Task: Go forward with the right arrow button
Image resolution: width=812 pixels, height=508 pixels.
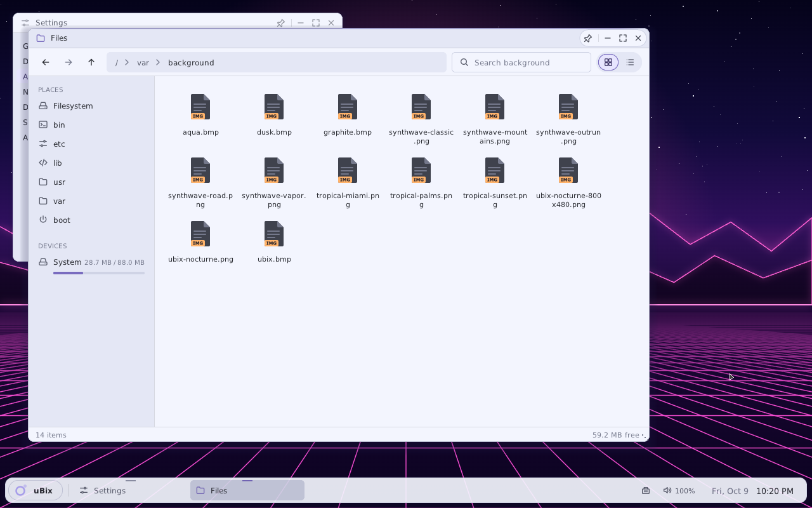Action: click(x=69, y=62)
